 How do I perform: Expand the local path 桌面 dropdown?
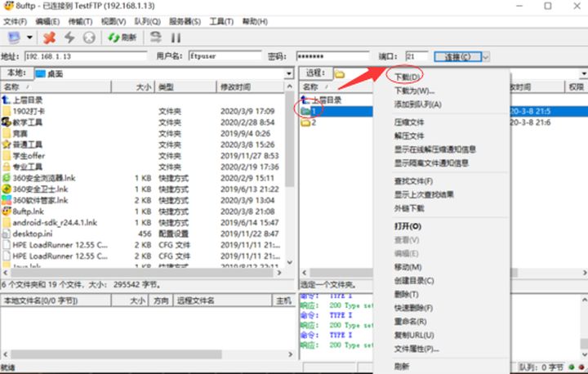click(x=288, y=73)
